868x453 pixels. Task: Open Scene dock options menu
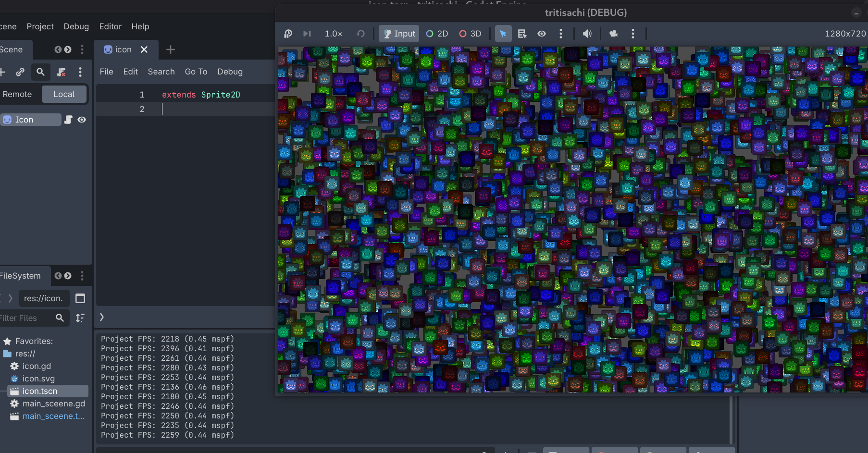[82, 49]
